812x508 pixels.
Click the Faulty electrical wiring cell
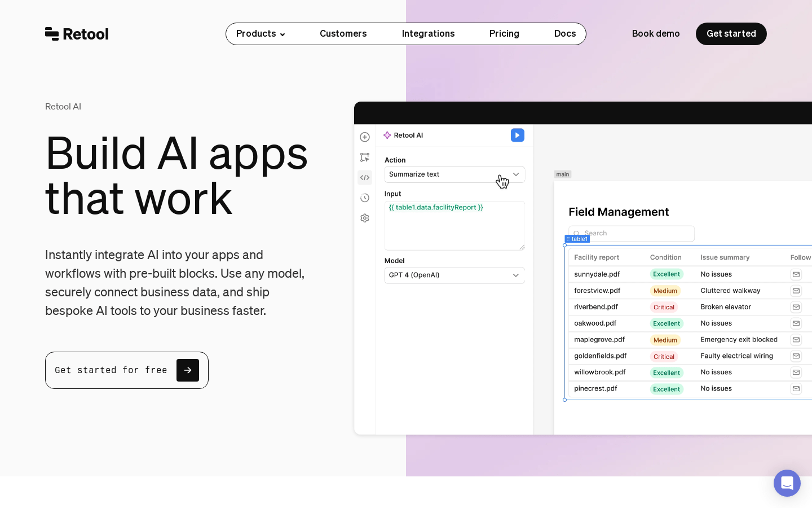(736, 356)
